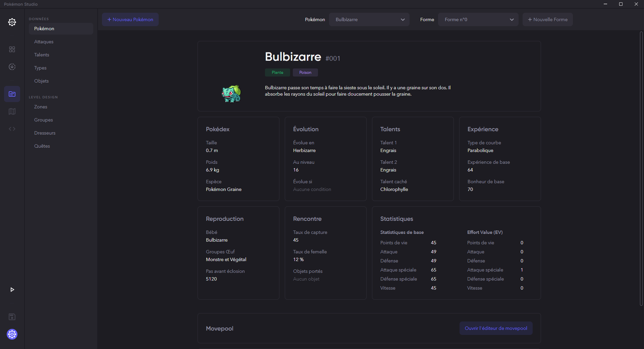Click the Nouveau Pokémon button
The image size is (644, 349).
point(130,19)
